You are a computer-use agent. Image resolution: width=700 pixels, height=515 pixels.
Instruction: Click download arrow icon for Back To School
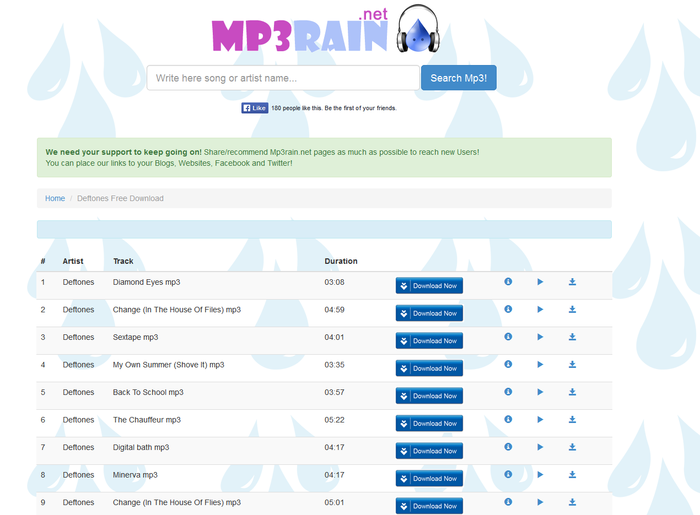click(572, 392)
